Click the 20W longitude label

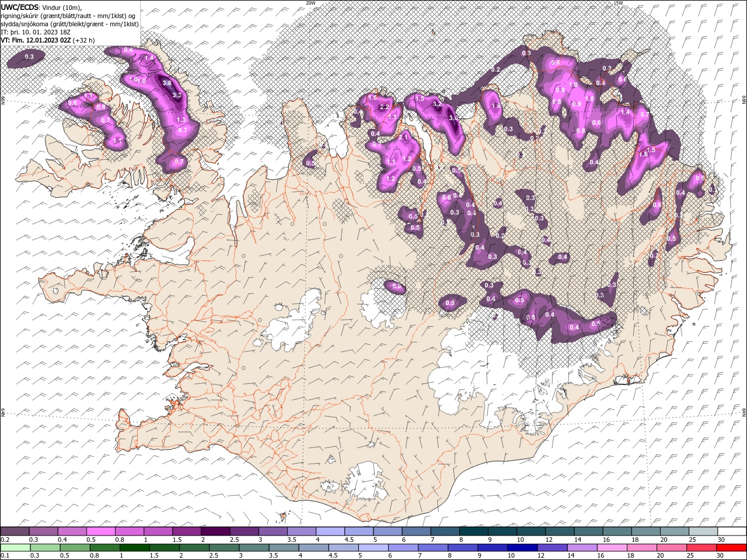310,3
